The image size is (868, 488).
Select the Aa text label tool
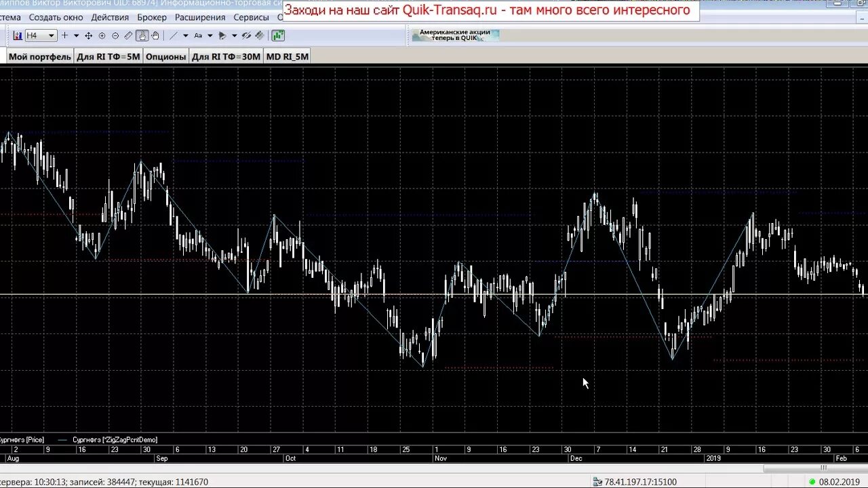point(198,35)
